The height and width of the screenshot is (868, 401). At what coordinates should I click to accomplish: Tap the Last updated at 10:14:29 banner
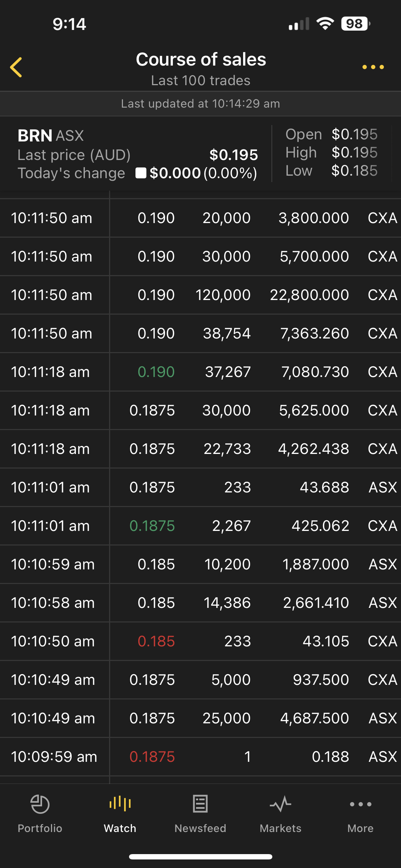[x=200, y=104]
